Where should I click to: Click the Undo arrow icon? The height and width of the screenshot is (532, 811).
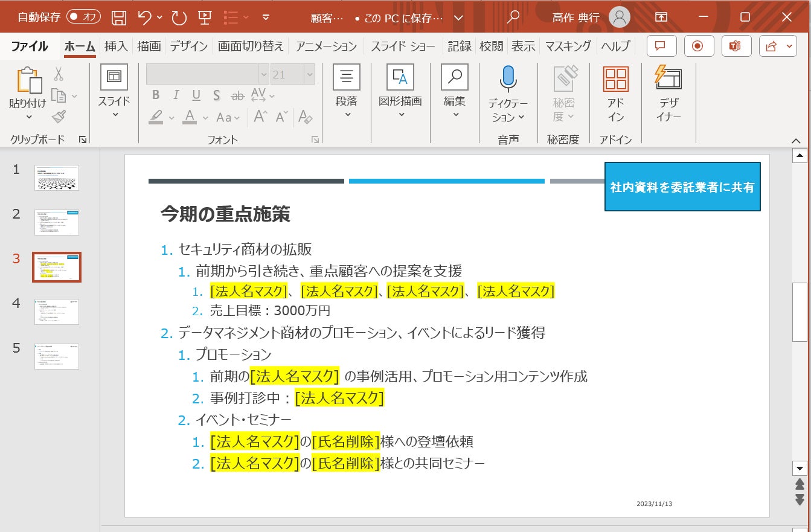pos(145,18)
